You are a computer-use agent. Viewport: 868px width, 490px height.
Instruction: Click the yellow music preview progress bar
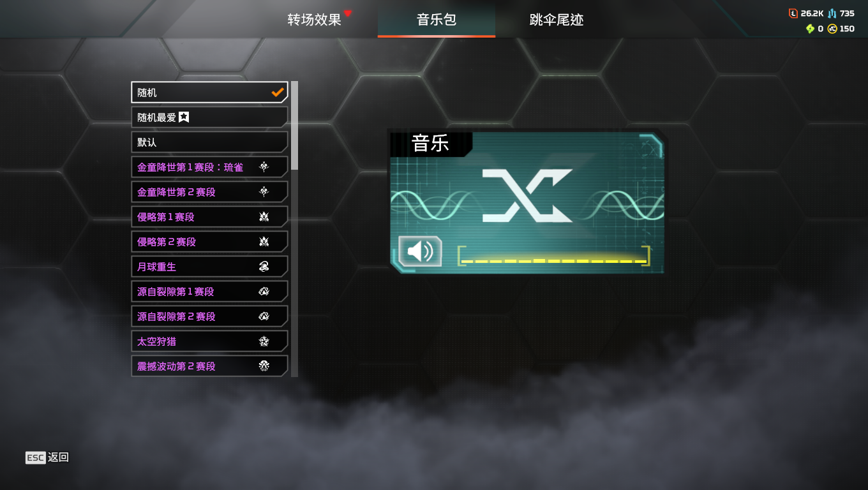[x=554, y=256]
